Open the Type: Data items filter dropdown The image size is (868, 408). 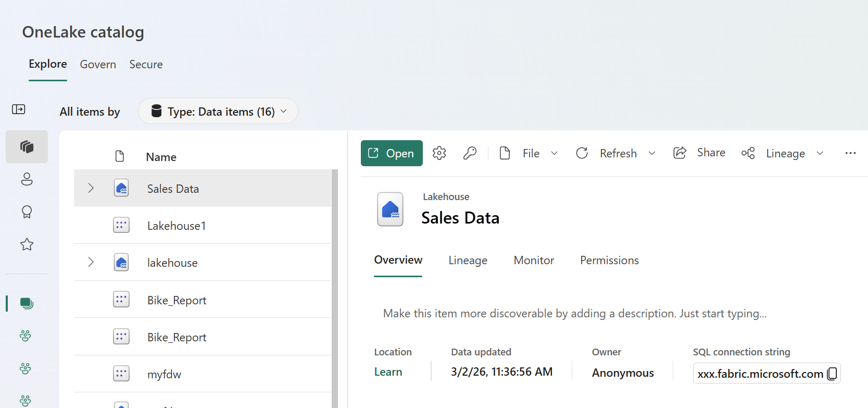pos(218,112)
